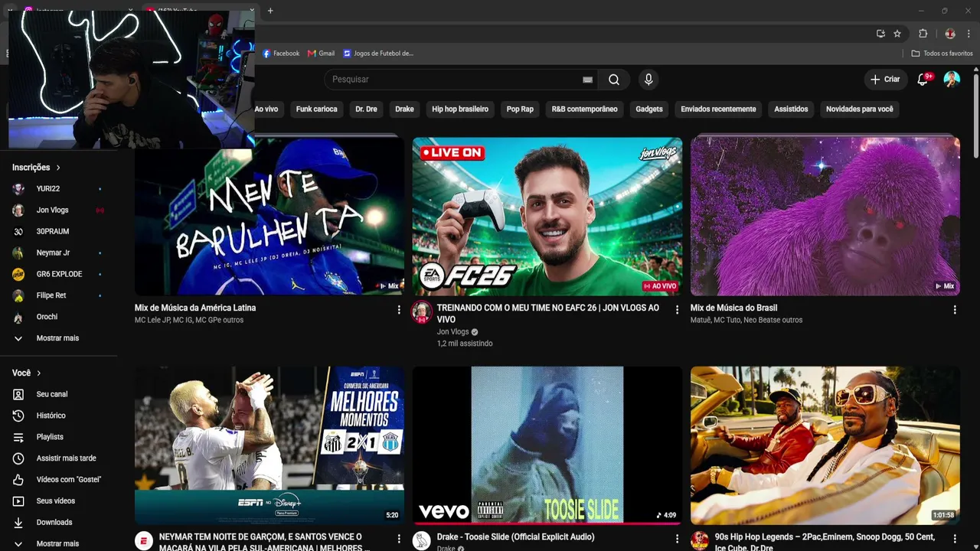The height and width of the screenshot is (551, 980).
Task: Select the Novidades para você filter chip
Action: pos(860,109)
